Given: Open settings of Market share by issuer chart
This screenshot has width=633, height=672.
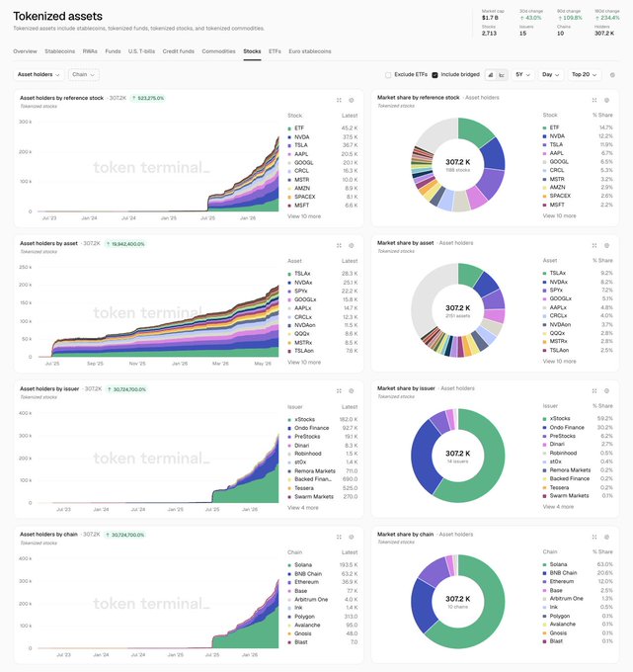Looking at the screenshot, I should pyautogui.click(x=607, y=391).
